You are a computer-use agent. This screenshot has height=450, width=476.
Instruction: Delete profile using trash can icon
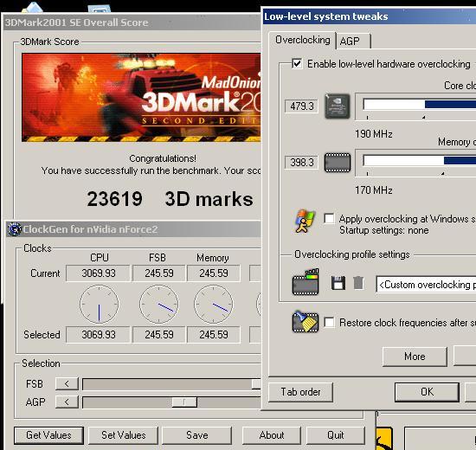[358, 283]
